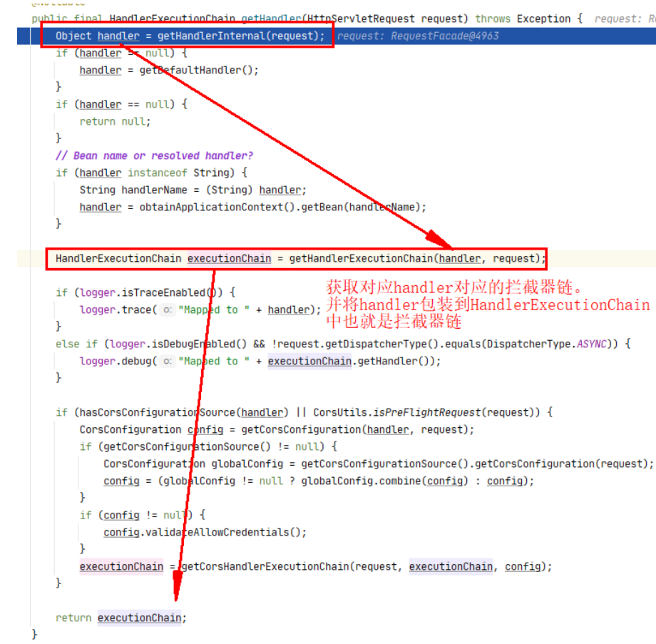Image resolution: width=656 pixels, height=644 pixels.
Task: Click the 'instanceof' keyword
Action: coord(158,173)
